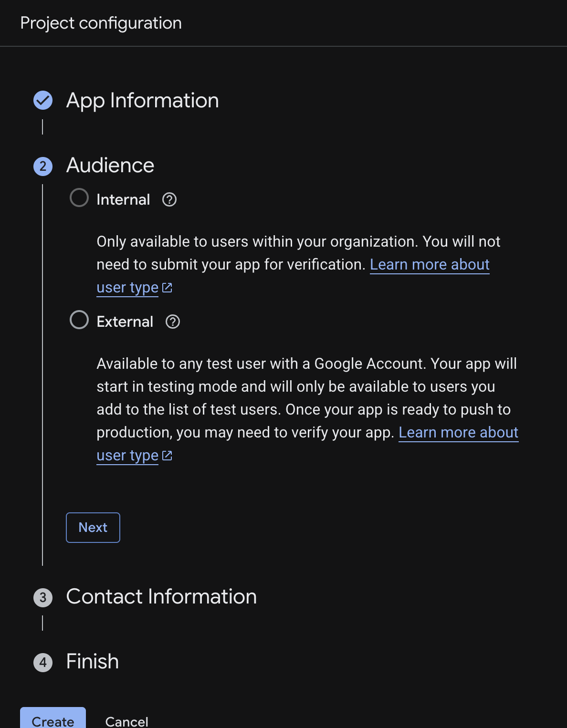Image resolution: width=567 pixels, height=728 pixels.
Task: Click the App Information completed checkmark icon
Action: pyautogui.click(x=43, y=100)
